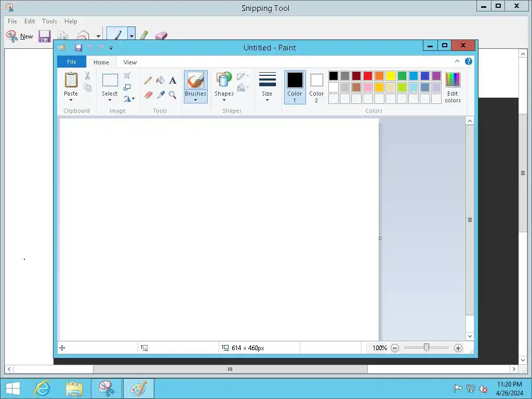Screen dimensions: 532x399
Task: Click the Cut scissors icon in Clipboard group
Action: (87, 76)
